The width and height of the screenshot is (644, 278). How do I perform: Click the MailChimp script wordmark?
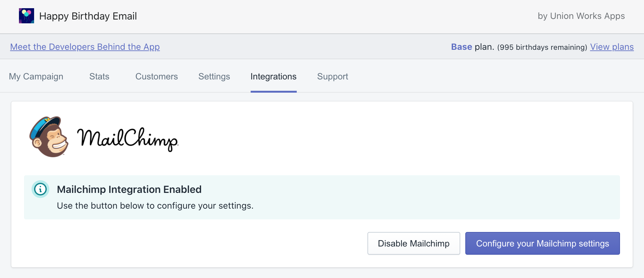(128, 139)
